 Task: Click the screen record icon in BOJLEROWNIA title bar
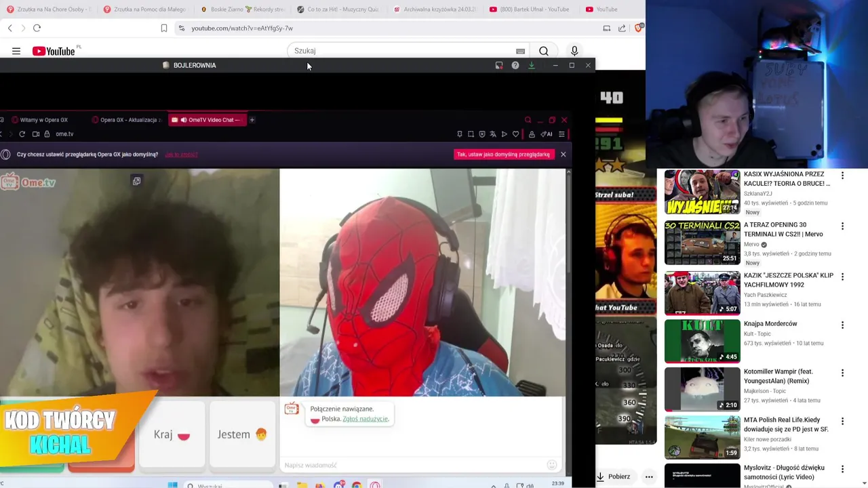499,65
